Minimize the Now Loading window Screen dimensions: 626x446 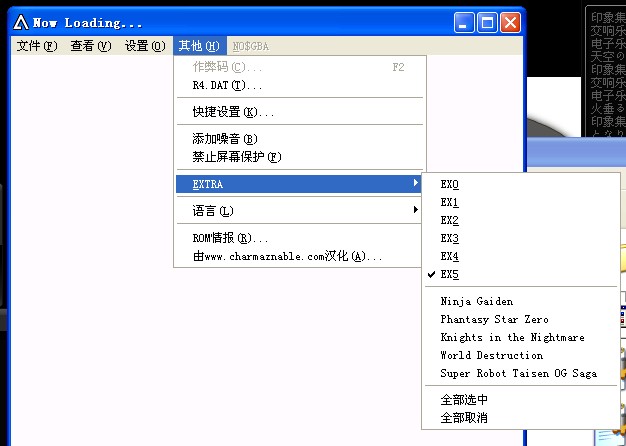pyautogui.click(x=464, y=22)
